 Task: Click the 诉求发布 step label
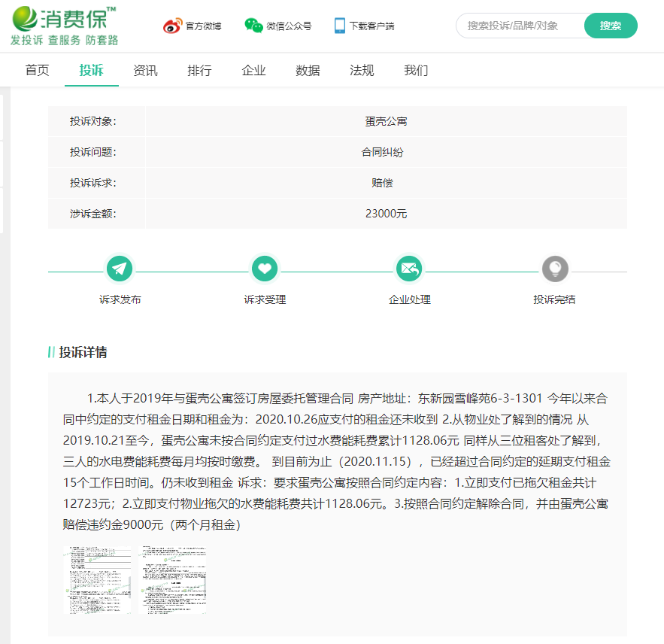(x=120, y=299)
